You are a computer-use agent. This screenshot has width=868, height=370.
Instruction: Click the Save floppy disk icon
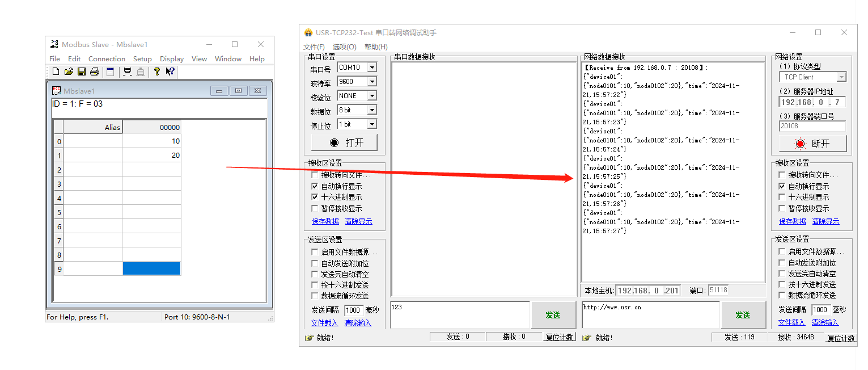click(82, 72)
